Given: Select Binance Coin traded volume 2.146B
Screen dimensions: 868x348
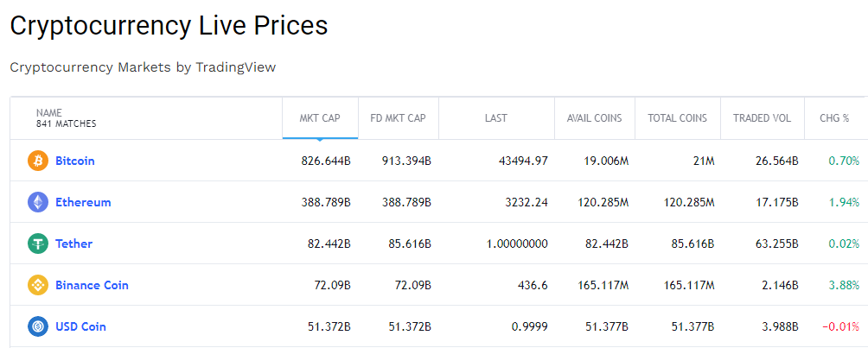Looking at the screenshot, I should pyautogui.click(x=780, y=286).
